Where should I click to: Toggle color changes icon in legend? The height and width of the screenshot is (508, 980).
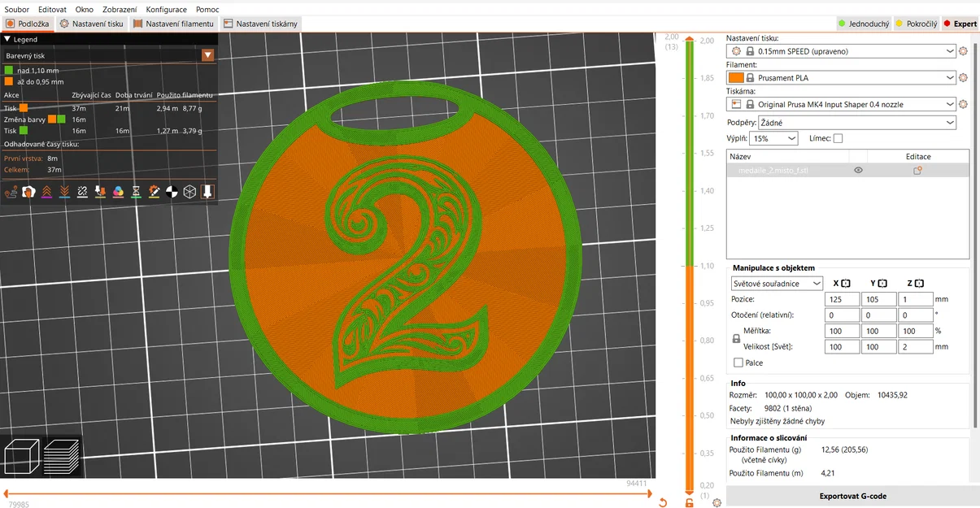pyautogui.click(x=119, y=192)
